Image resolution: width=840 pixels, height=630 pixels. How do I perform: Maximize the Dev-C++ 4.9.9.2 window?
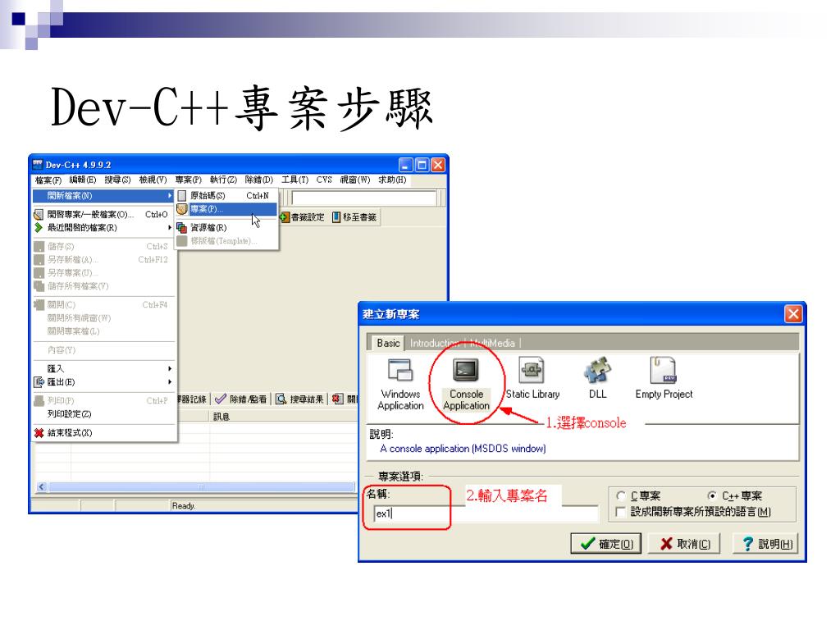[x=422, y=165]
